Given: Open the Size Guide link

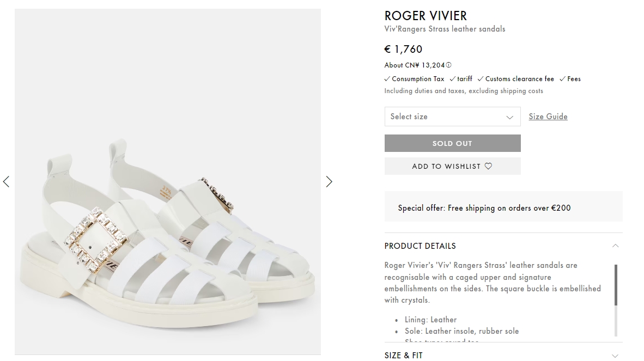Looking at the screenshot, I should 548,117.
